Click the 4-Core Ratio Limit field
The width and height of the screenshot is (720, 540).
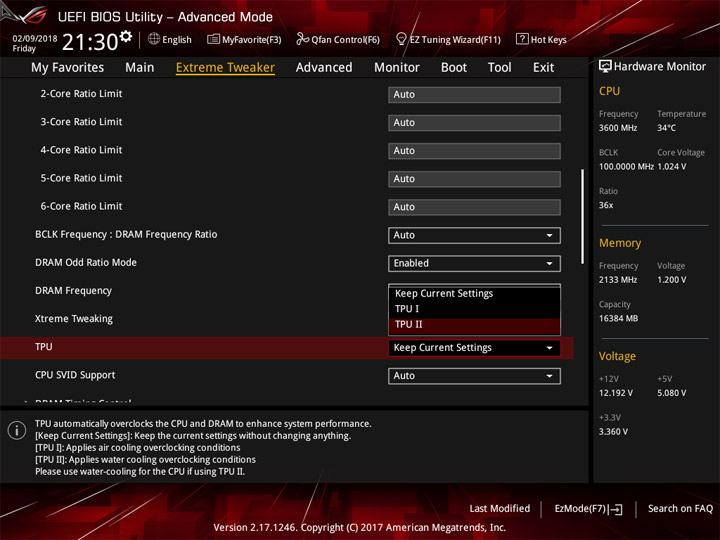coord(474,151)
